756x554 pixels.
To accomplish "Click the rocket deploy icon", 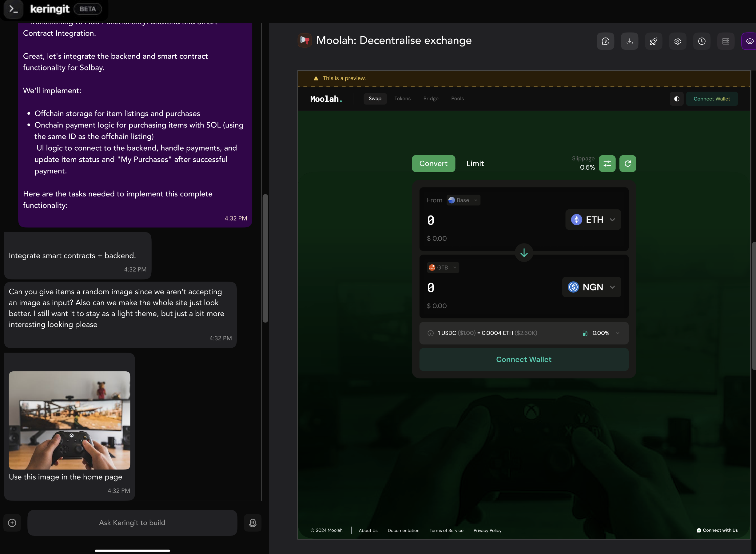I will click(x=653, y=41).
